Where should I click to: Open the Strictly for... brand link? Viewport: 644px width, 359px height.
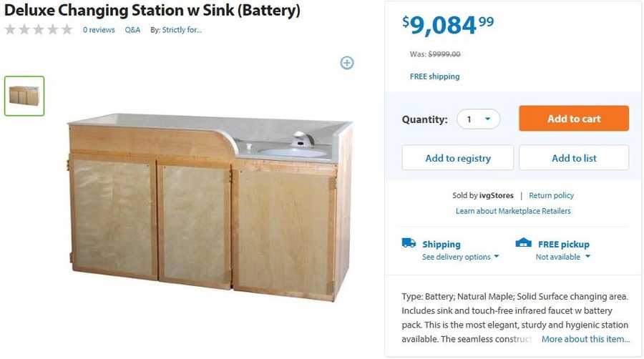[x=182, y=30]
